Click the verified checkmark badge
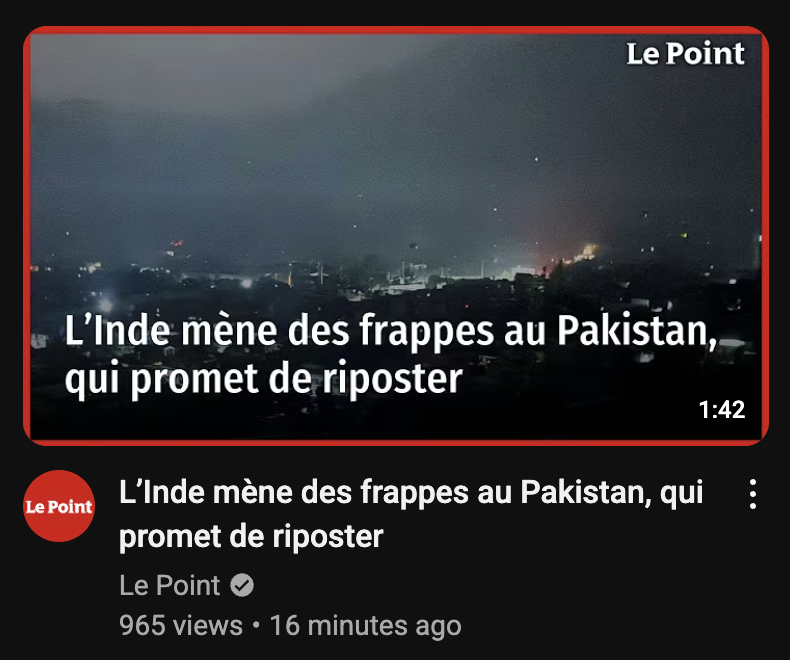Image resolution: width=790 pixels, height=660 pixels. click(x=242, y=585)
